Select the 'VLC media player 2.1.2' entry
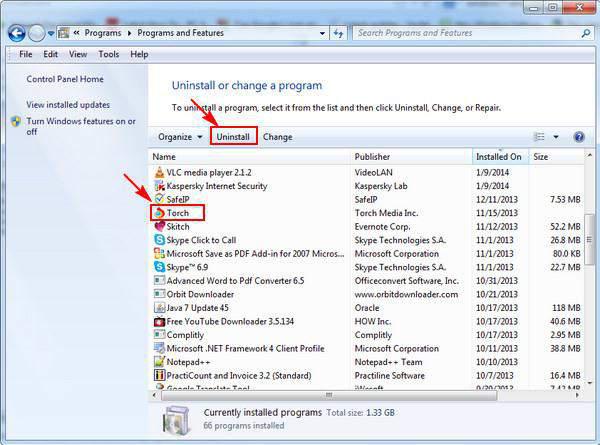Image resolution: width=600 pixels, height=445 pixels. coord(209,173)
